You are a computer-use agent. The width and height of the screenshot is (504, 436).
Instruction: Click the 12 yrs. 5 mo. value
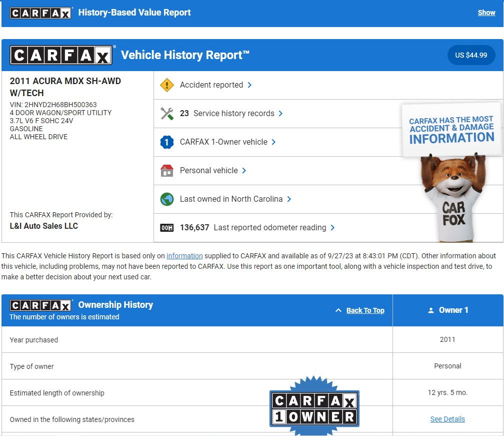tap(447, 392)
